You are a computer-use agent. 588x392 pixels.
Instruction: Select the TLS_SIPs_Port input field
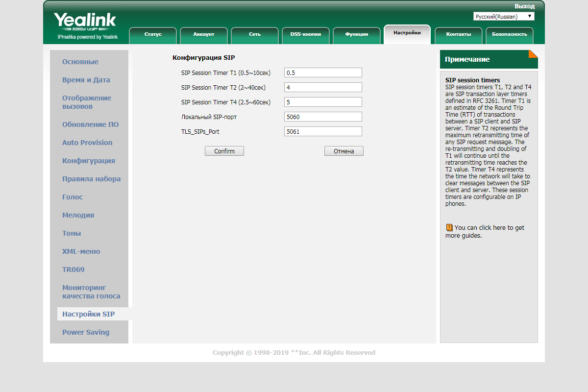(x=323, y=131)
